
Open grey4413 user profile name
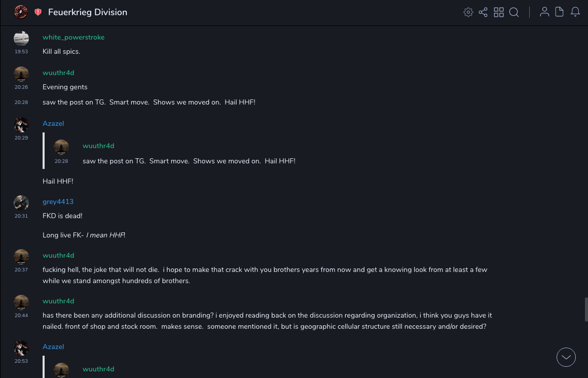pyautogui.click(x=58, y=201)
